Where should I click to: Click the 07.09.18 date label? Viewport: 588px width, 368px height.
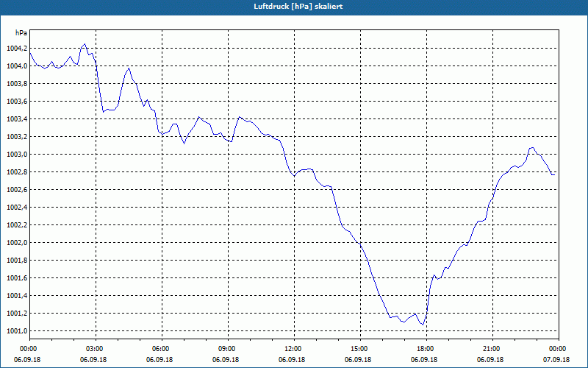[556, 359]
